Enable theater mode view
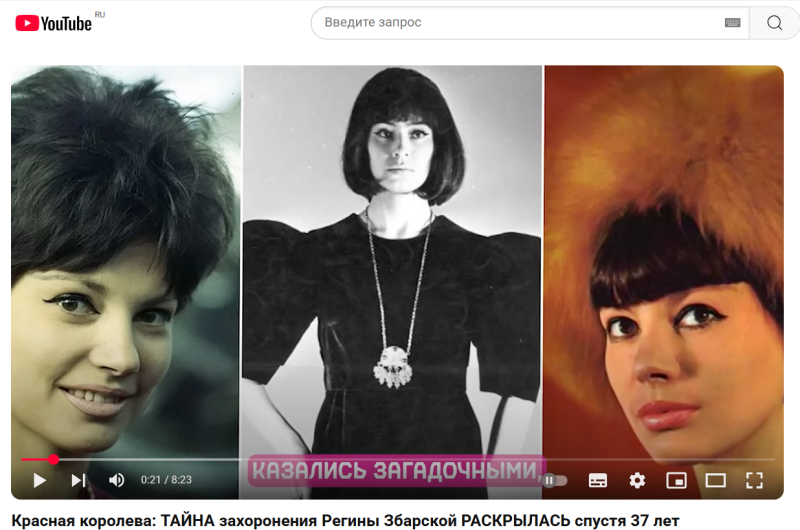Viewport: 800px width, 530px height. pos(715,480)
